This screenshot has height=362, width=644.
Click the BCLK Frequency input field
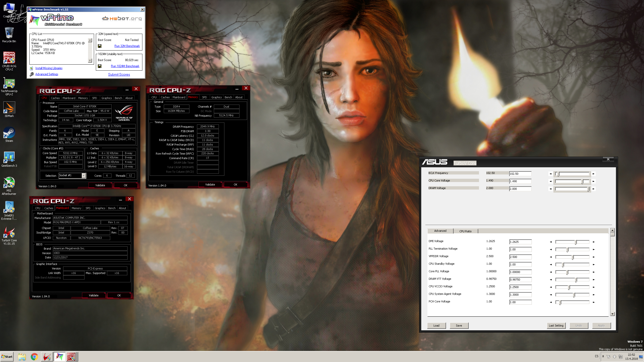click(520, 174)
